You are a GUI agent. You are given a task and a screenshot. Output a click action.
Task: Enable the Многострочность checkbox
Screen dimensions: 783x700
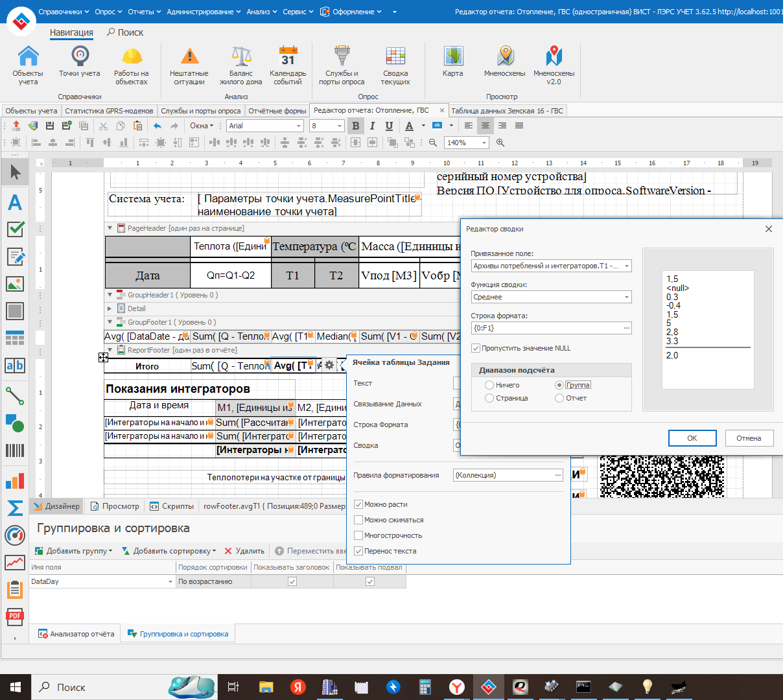pyautogui.click(x=358, y=535)
